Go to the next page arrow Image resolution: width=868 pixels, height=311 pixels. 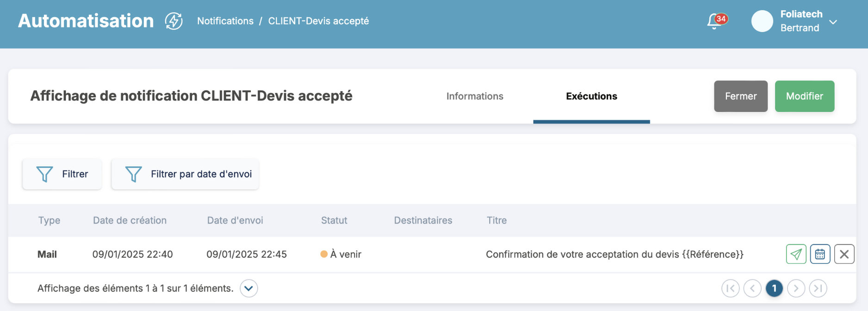click(x=796, y=288)
